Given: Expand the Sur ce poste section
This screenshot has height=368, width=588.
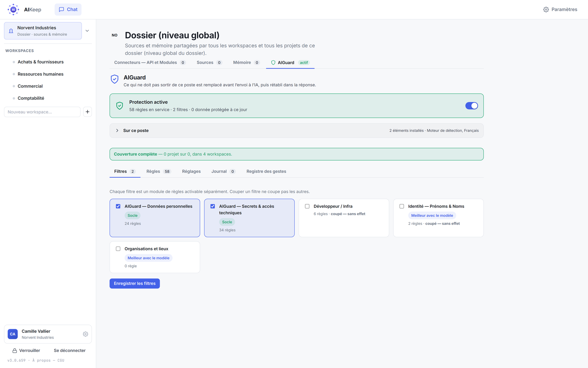Looking at the screenshot, I should point(297,130).
